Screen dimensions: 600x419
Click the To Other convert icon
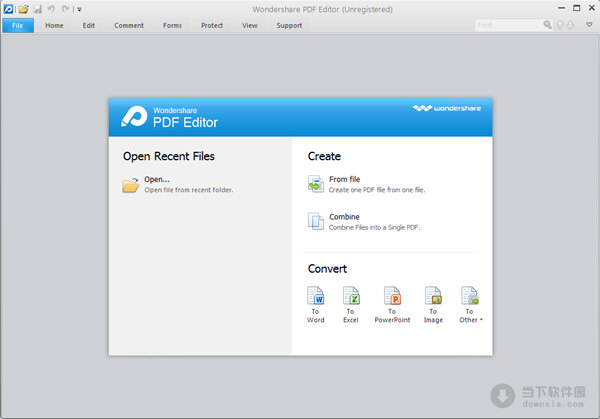pyautogui.click(x=470, y=296)
